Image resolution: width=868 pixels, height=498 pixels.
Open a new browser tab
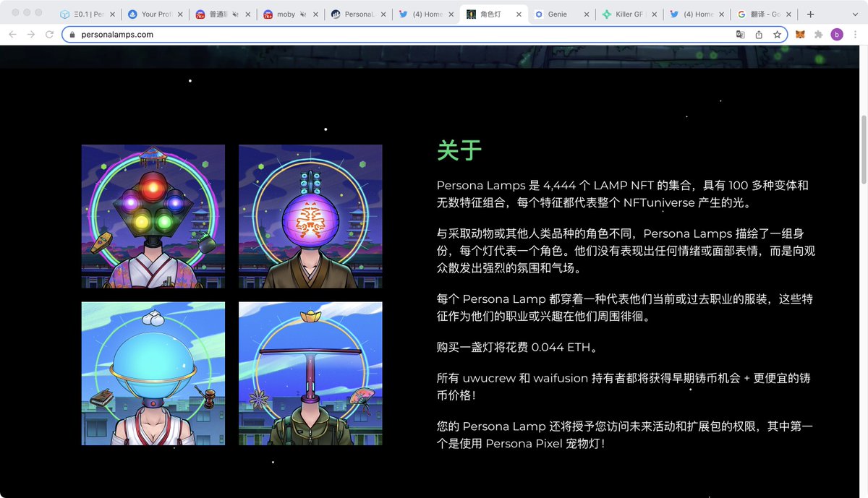point(811,14)
